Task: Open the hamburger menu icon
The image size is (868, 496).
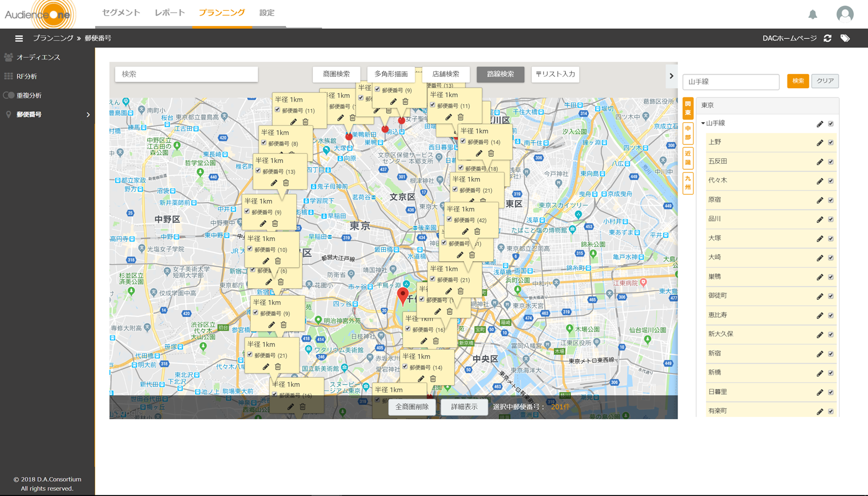Action: (19, 38)
